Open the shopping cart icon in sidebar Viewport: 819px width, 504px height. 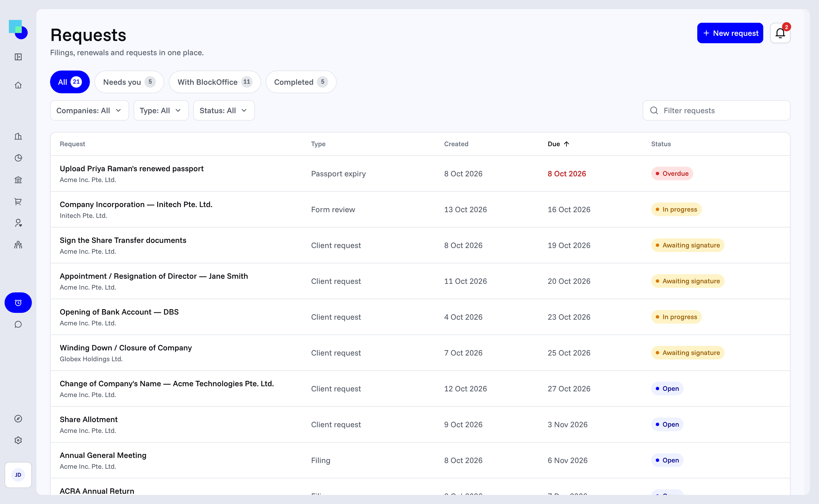pyautogui.click(x=18, y=202)
